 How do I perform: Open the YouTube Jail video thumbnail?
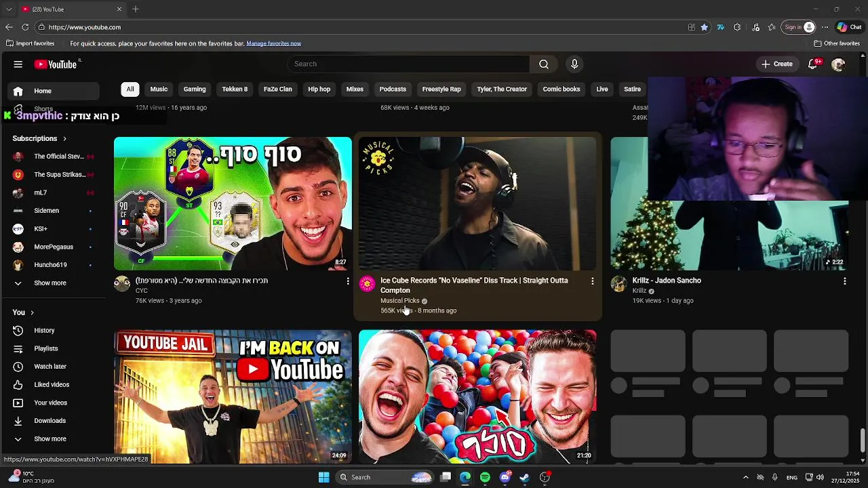233,396
